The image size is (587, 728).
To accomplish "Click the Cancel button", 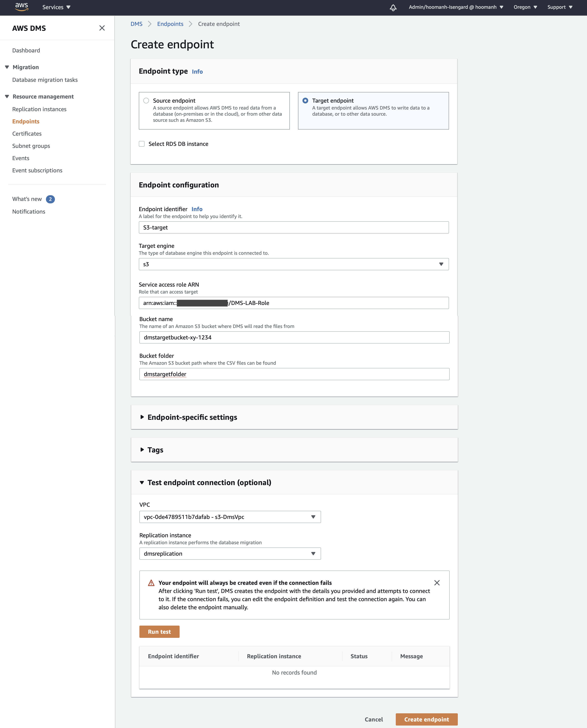I will (374, 720).
